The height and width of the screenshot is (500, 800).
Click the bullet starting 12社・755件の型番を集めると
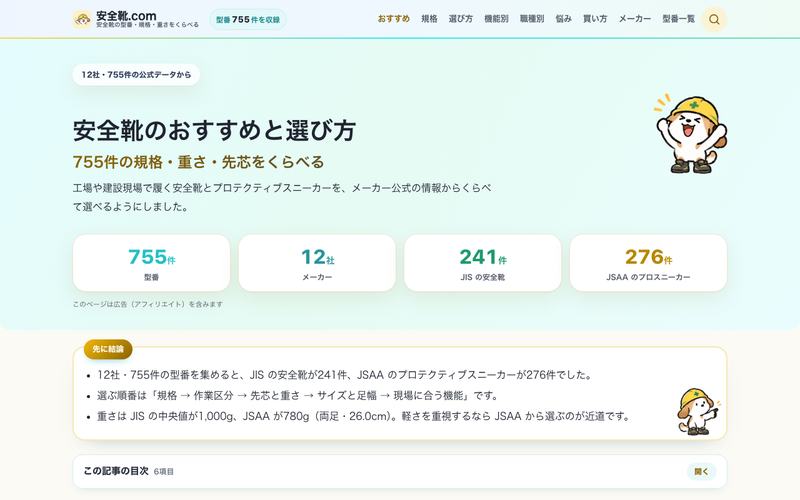pos(345,375)
